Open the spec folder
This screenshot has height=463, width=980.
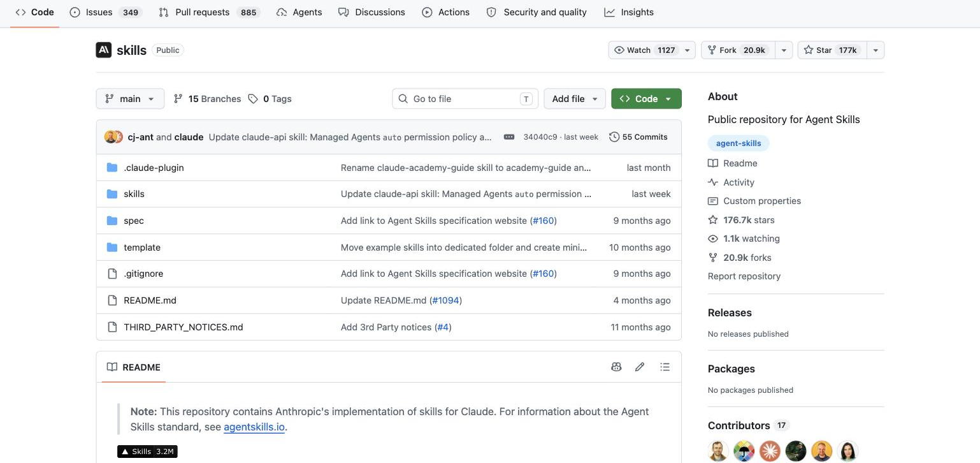click(134, 221)
